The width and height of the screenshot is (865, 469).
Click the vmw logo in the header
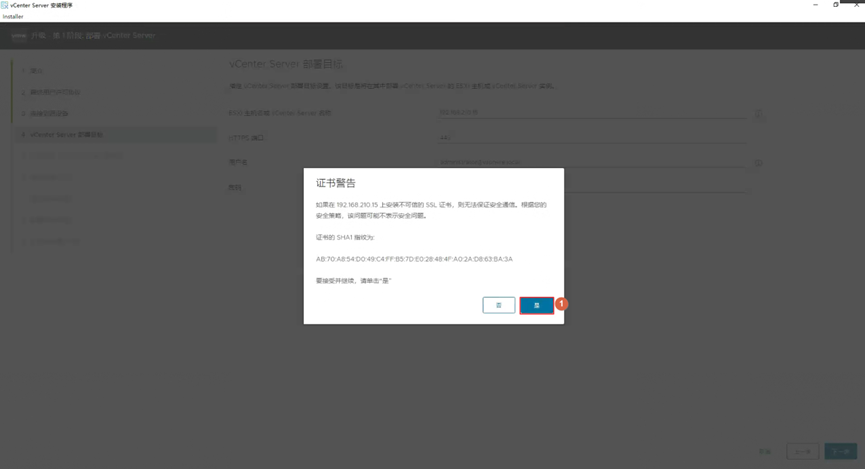click(x=19, y=35)
